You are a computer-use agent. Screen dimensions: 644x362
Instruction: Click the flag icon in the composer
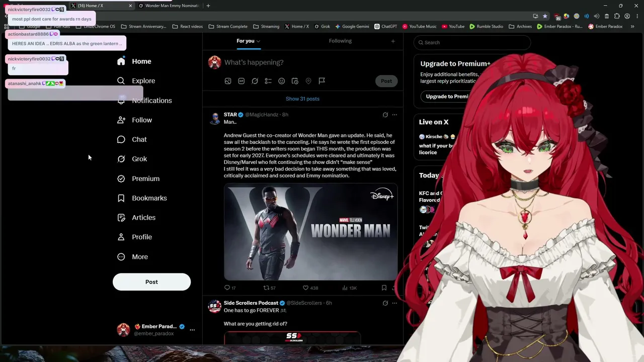pos(322,81)
